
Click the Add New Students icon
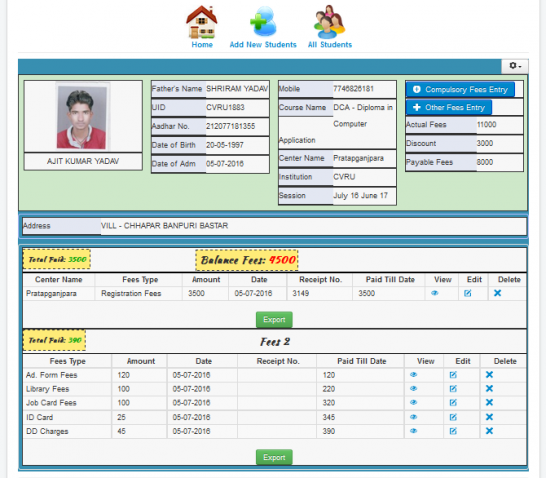point(263,22)
